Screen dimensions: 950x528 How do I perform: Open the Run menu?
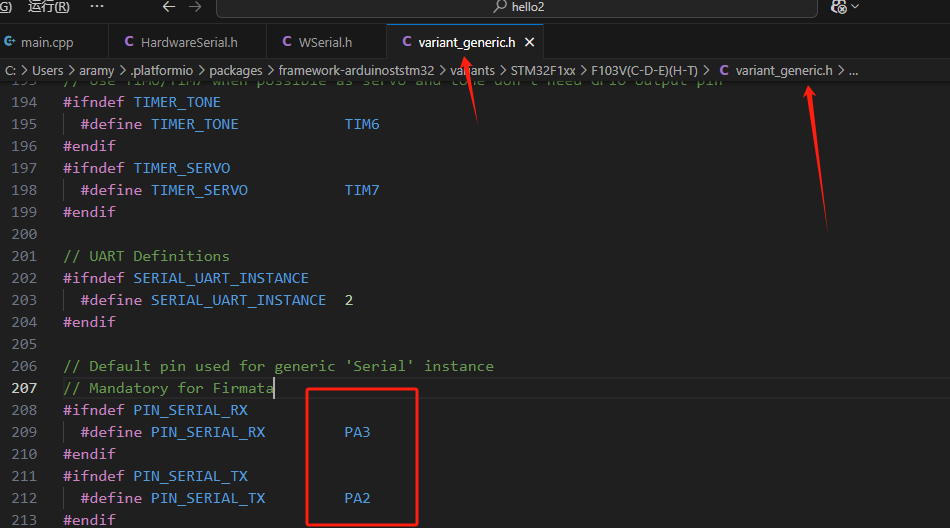point(48,7)
